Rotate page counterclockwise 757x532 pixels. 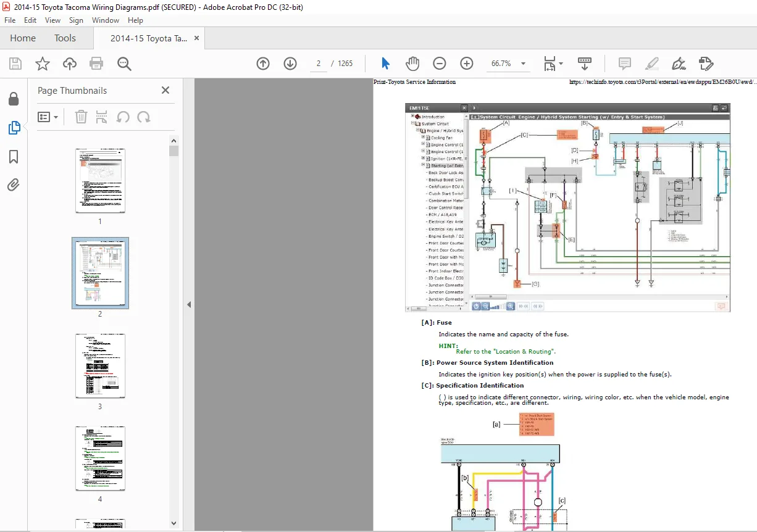point(123,117)
